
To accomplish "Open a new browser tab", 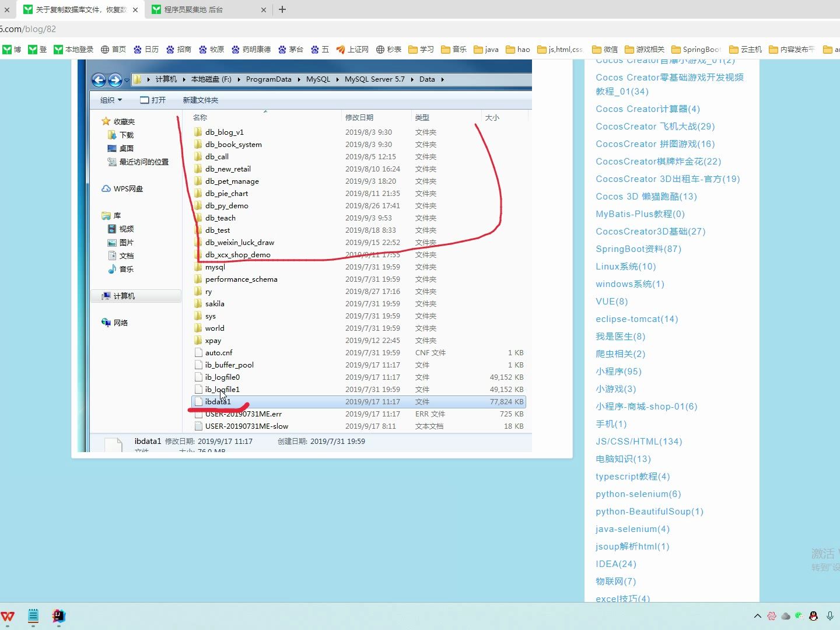I will [x=282, y=9].
